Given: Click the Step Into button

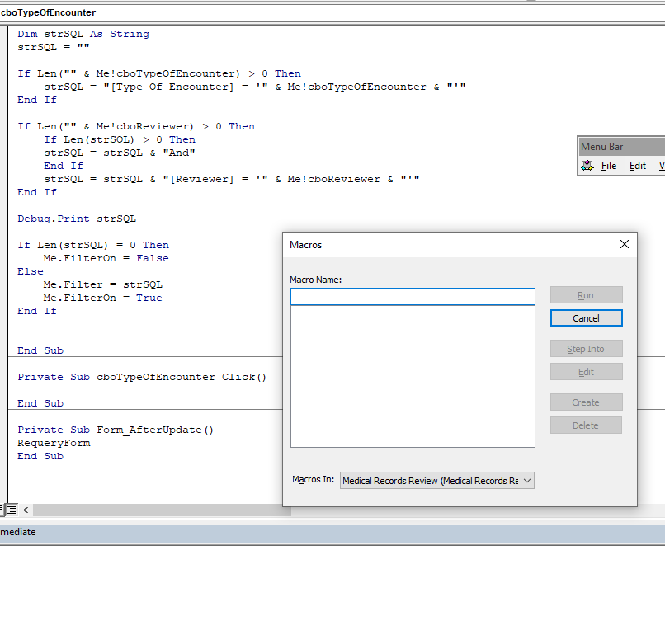Looking at the screenshot, I should 586,349.
